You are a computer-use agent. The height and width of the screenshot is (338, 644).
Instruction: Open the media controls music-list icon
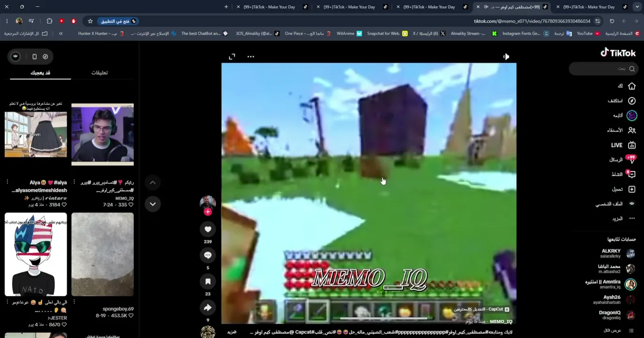pos(31,21)
